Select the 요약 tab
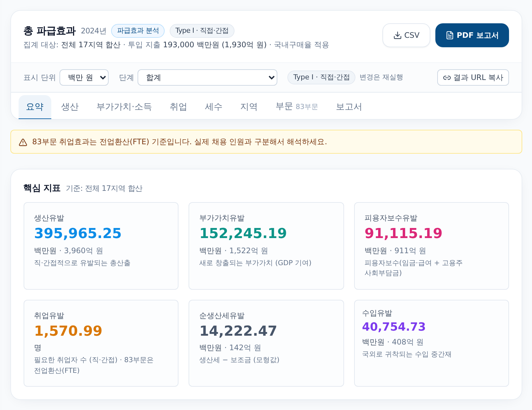 (x=35, y=107)
